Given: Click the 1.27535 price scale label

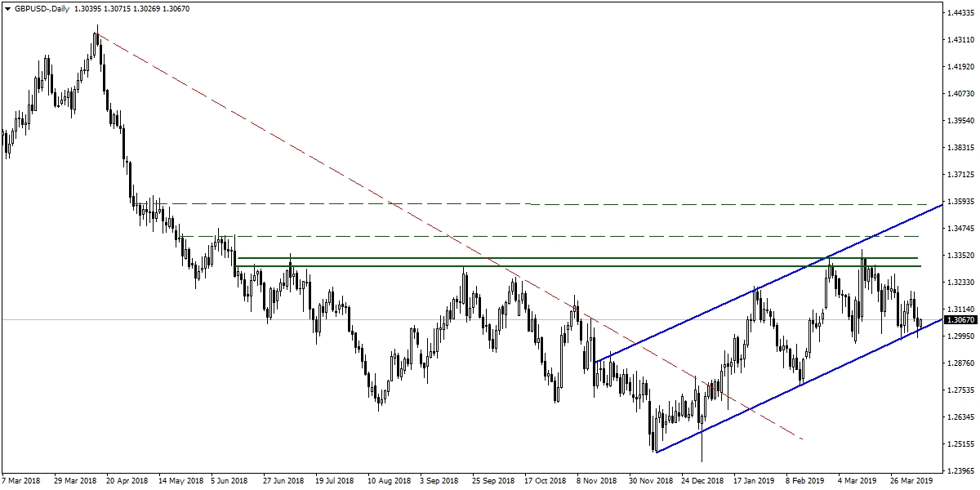Looking at the screenshot, I should [962, 390].
